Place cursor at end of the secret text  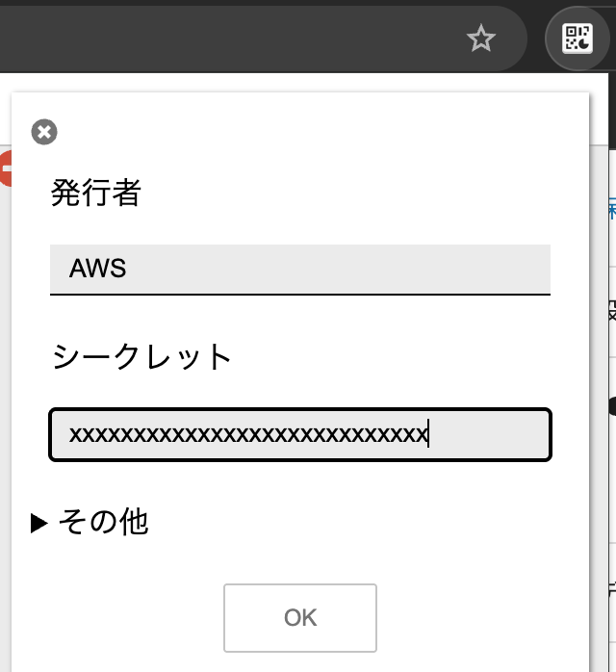click(x=429, y=435)
